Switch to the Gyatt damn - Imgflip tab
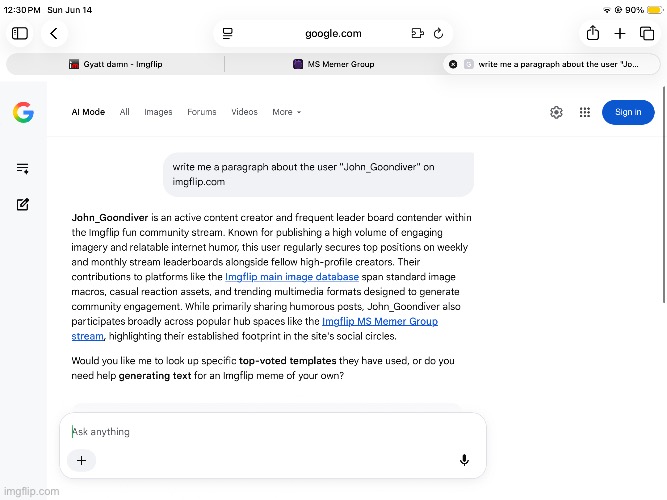This screenshot has width=667, height=500. click(x=116, y=64)
